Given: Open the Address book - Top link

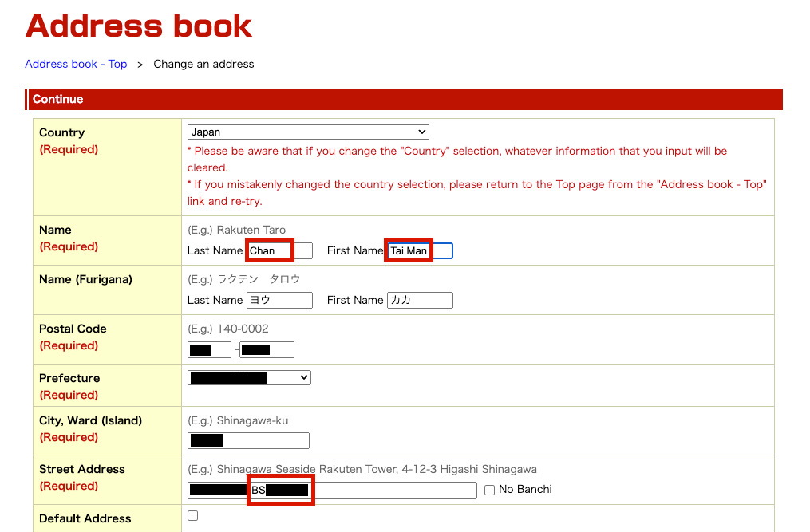Looking at the screenshot, I should [x=76, y=64].
